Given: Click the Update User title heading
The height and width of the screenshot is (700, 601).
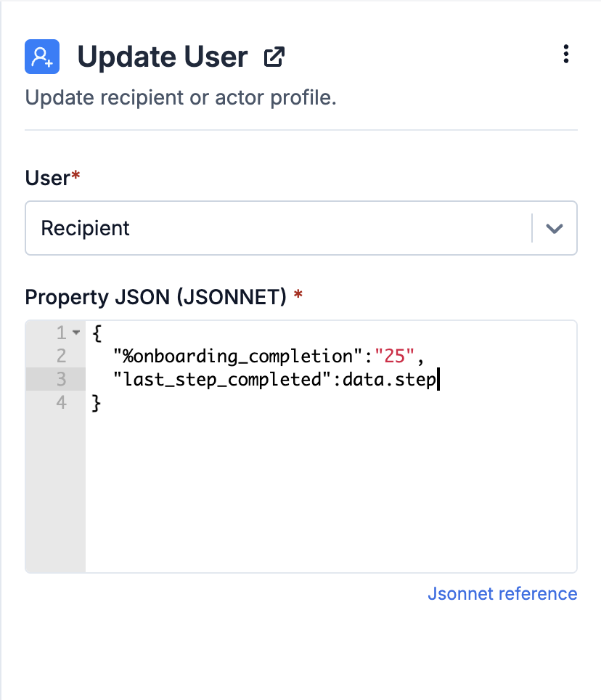Looking at the screenshot, I should click(x=163, y=57).
